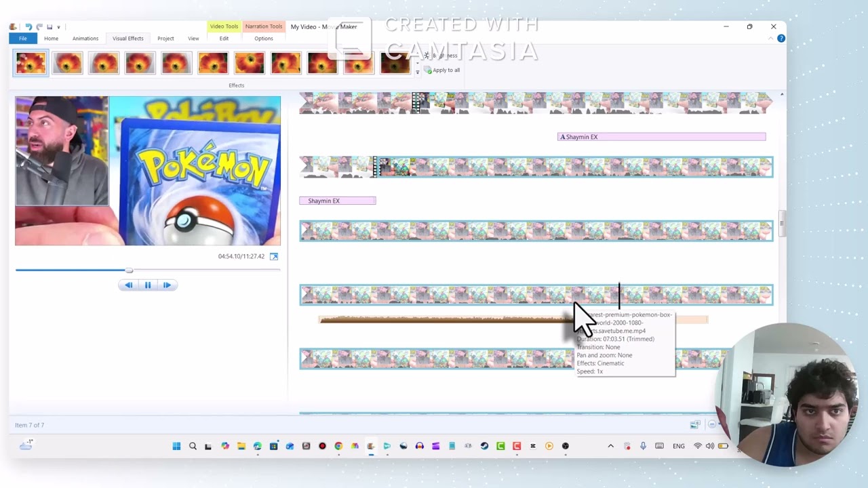Open Windows Search from the taskbar
The height and width of the screenshot is (488, 868).
[x=193, y=446]
